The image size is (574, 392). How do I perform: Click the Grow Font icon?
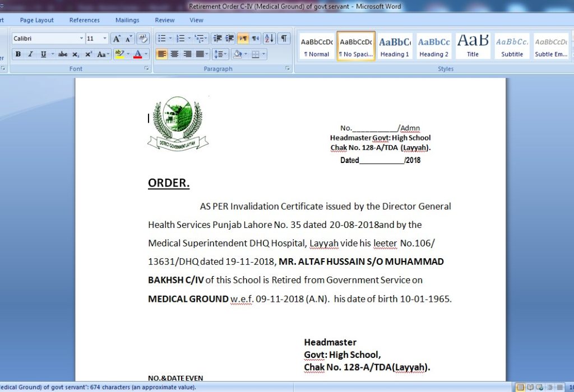tap(117, 39)
